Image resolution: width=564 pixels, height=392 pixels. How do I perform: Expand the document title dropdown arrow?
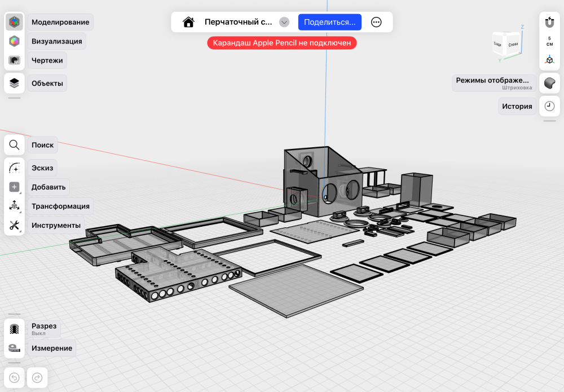click(284, 22)
